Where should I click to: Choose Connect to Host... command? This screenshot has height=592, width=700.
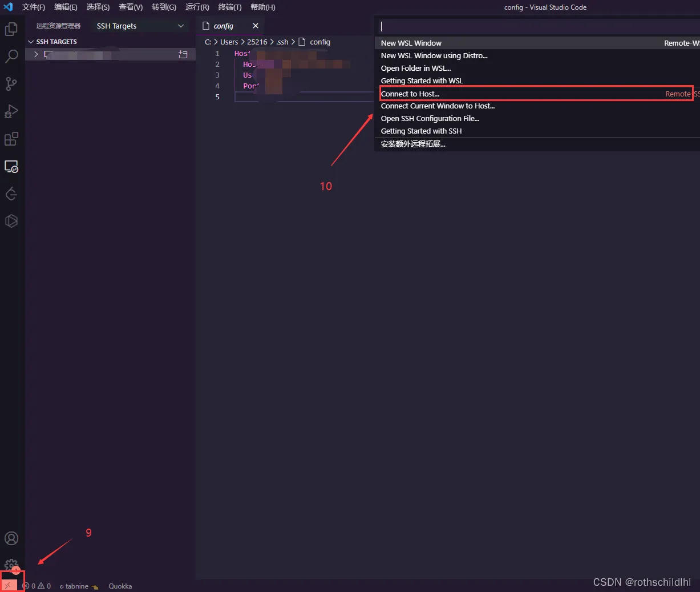click(x=537, y=94)
